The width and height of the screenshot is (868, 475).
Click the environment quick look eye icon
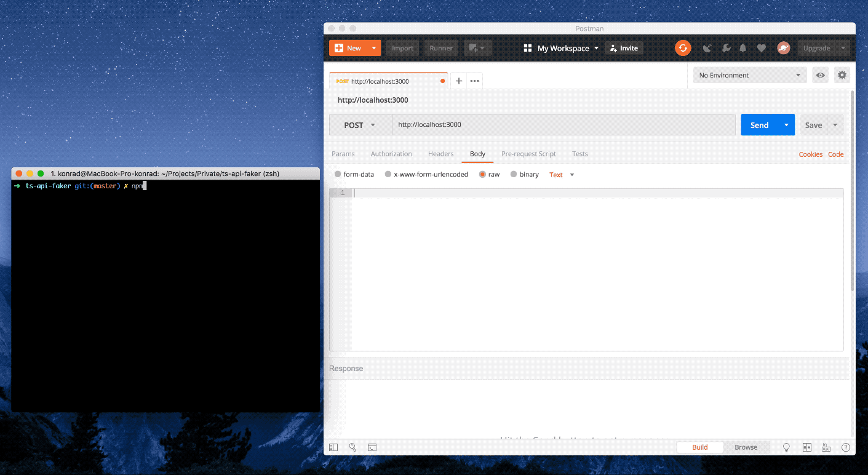(x=820, y=75)
